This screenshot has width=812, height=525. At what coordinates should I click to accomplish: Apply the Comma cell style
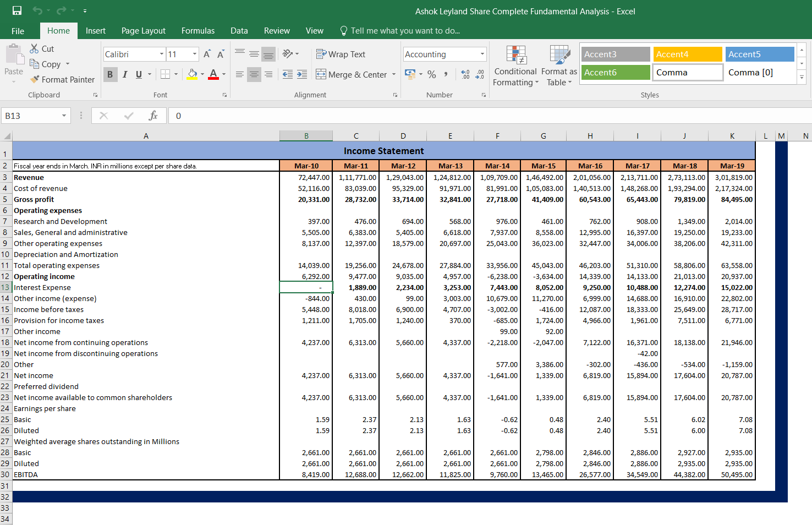(x=688, y=72)
